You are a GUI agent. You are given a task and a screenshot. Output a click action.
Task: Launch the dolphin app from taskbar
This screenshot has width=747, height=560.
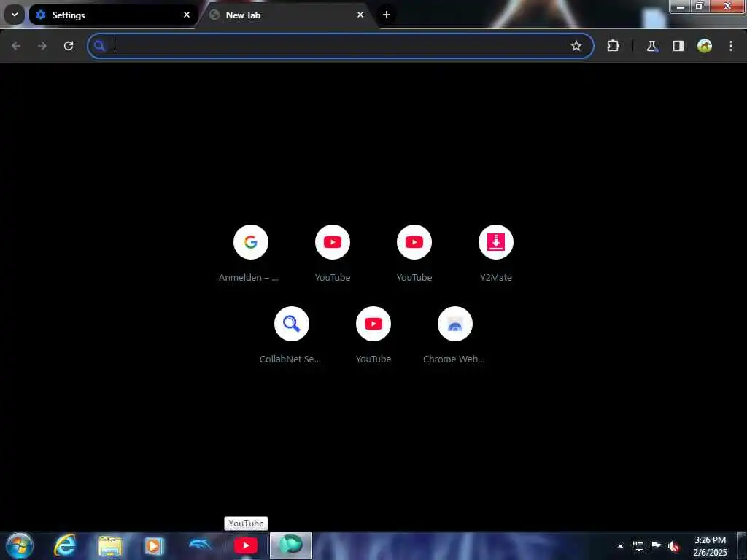tap(200, 545)
